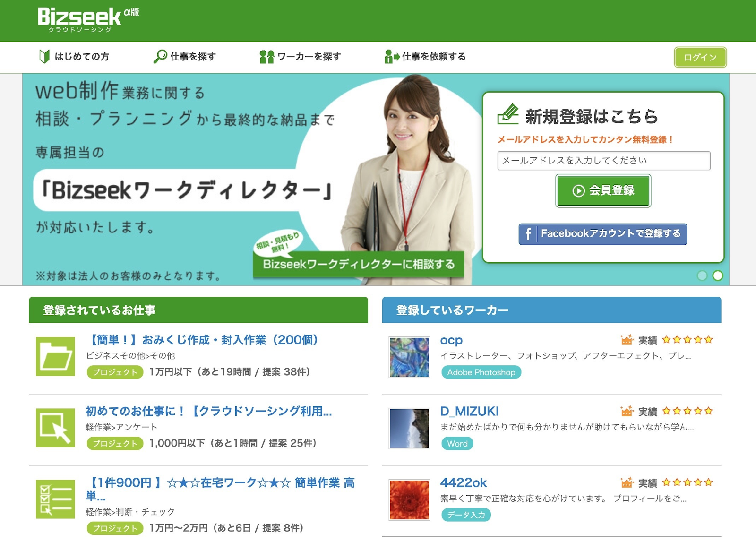Click ocp's イラストレーター description text
The height and width of the screenshot is (542, 756).
click(x=566, y=356)
